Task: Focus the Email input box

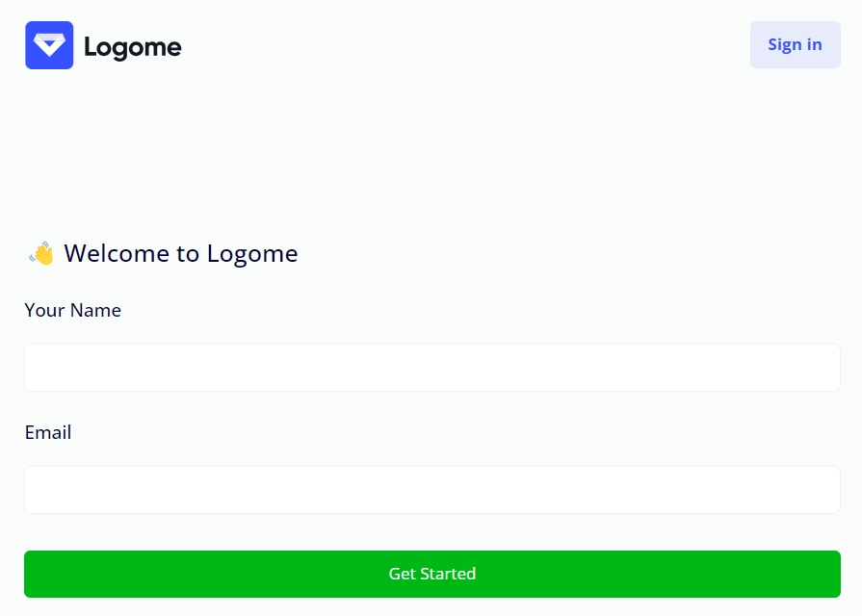Action: tap(431, 489)
